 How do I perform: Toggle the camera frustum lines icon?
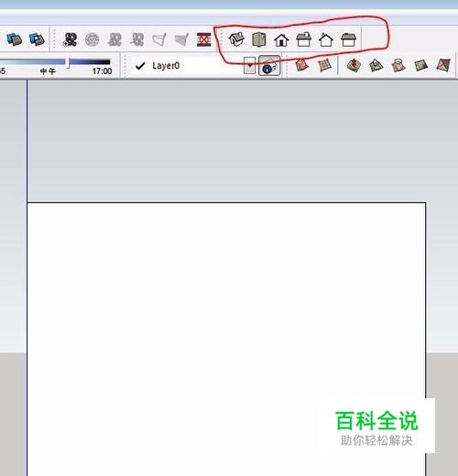(159, 39)
